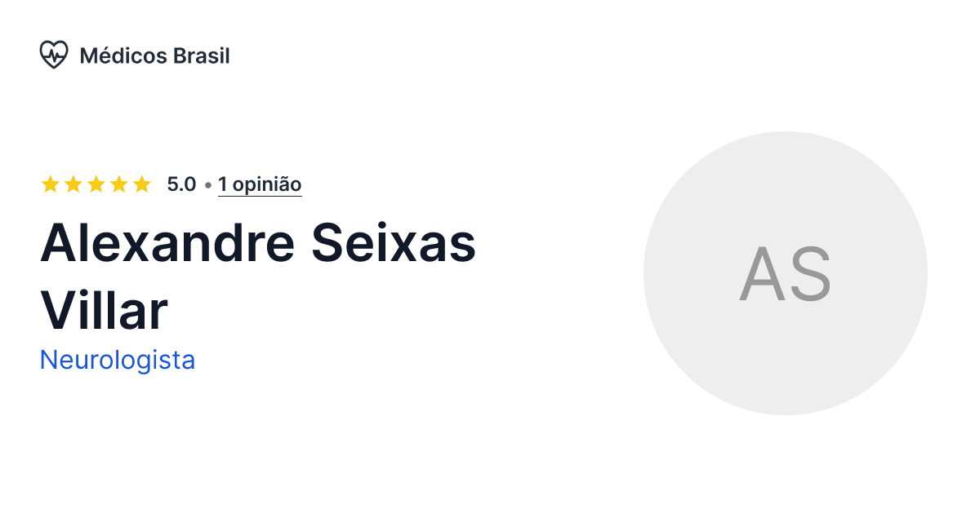Select the second rating star
The image size is (980, 514).
click(x=72, y=184)
